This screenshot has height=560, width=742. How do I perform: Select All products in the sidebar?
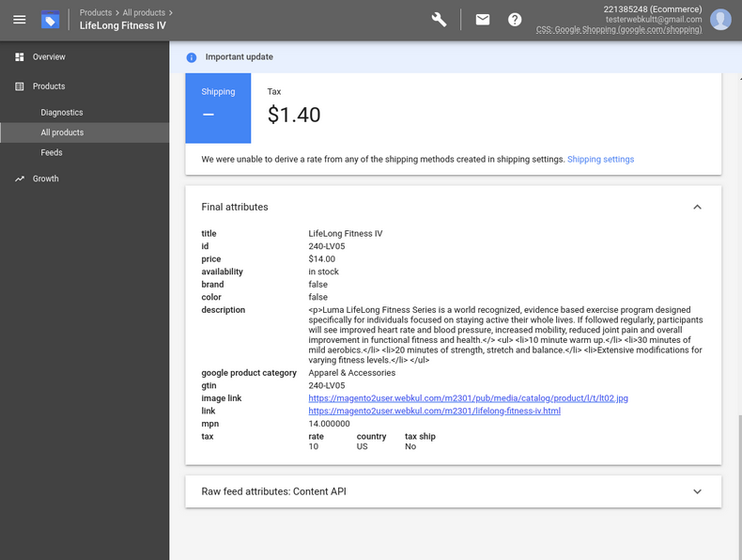click(62, 132)
